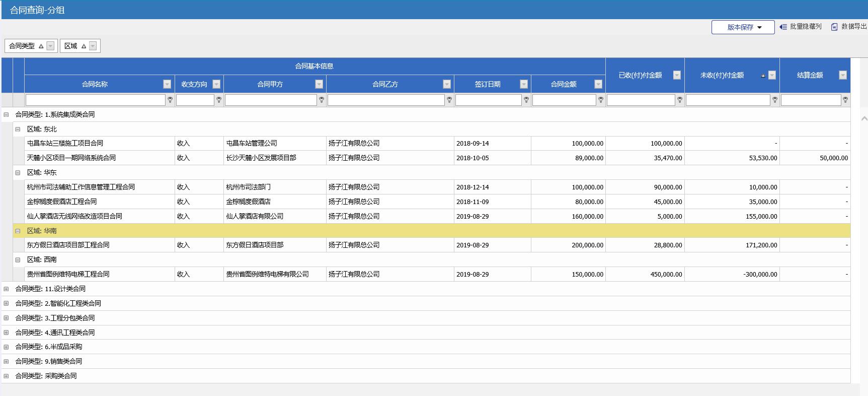Click filter icon beside 合同乙方 search box
Viewport: 868px width, 396px height.
[449, 100]
